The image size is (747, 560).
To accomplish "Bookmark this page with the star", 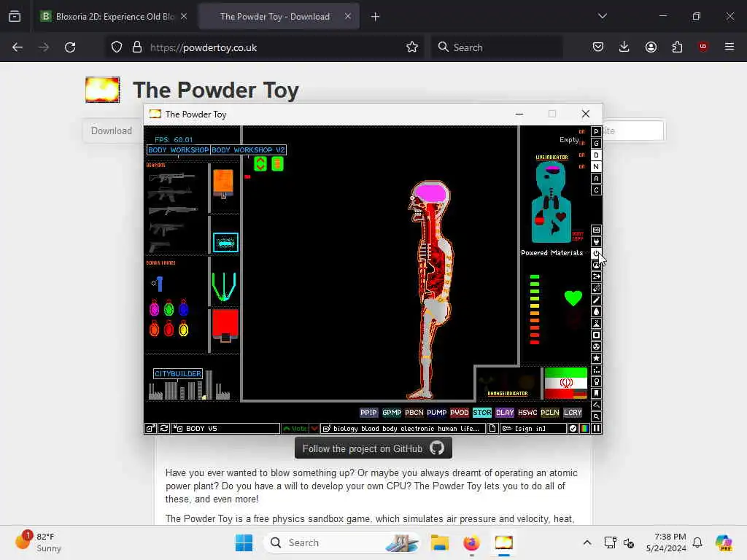I will [x=412, y=47].
